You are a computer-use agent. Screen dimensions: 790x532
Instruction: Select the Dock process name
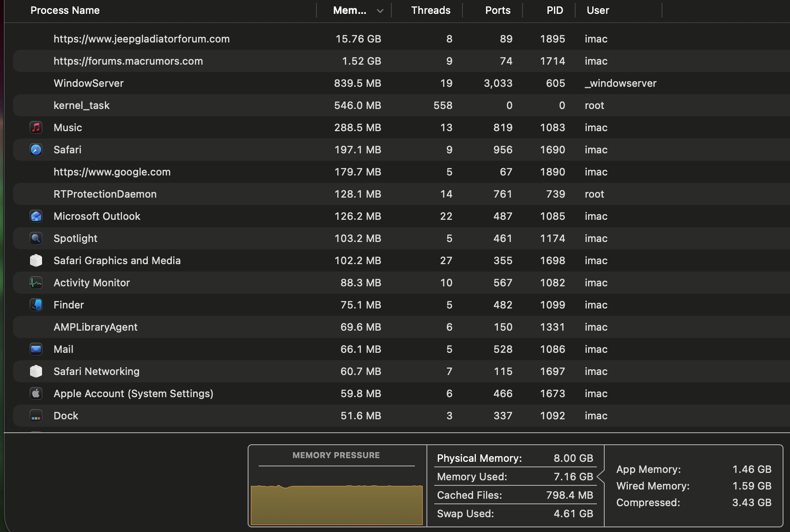pos(66,416)
